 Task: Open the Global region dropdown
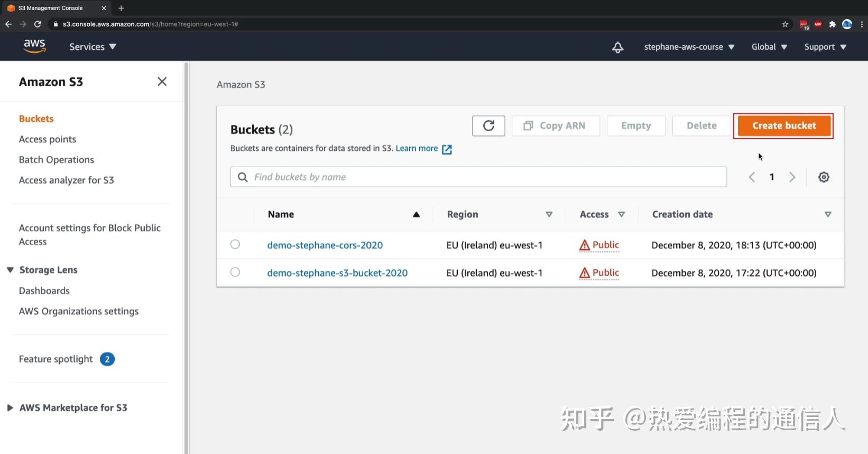coord(769,47)
